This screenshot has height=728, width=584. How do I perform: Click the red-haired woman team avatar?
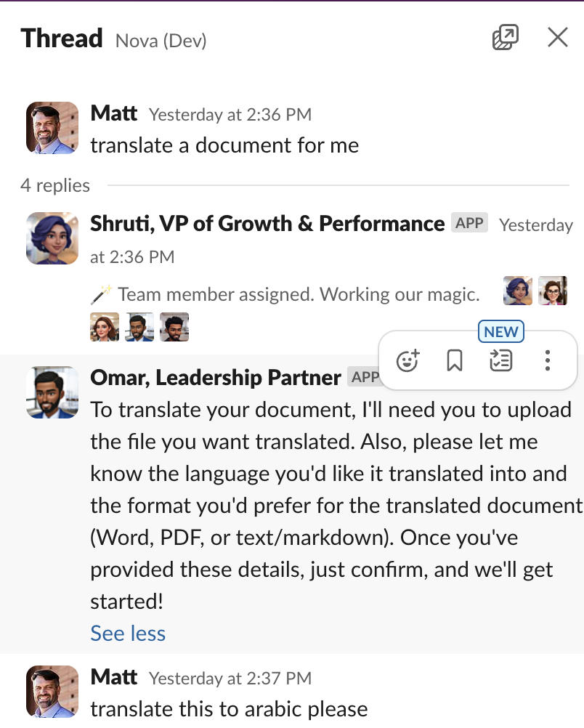(x=105, y=327)
